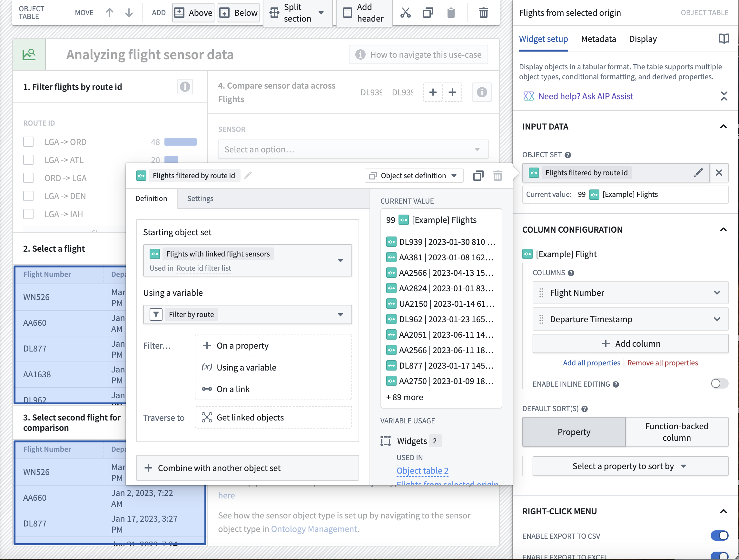The width and height of the screenshot is (739, 560).
Task: Click the OBJECT SET help question icon
Action: click(567, 155)
